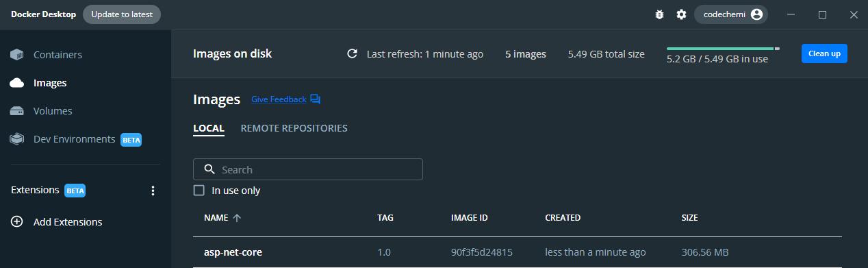868x268 pixels.
Task: Refresh the images list
Action: tap(353, 53)
